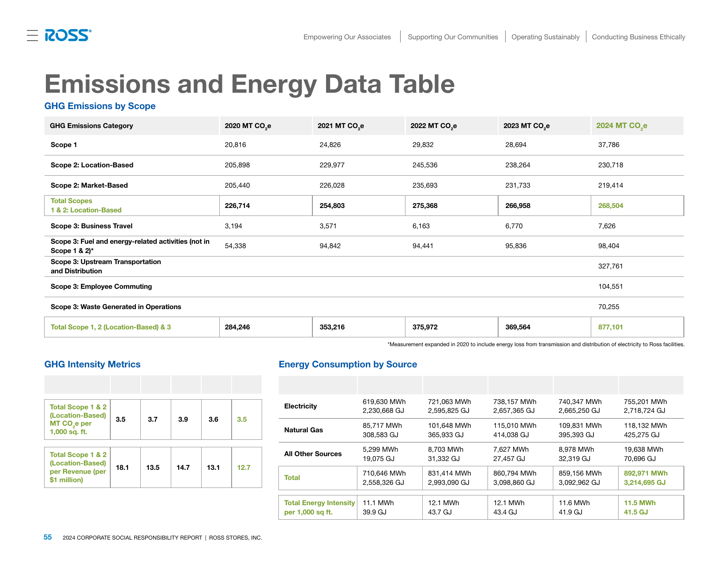Open Empowering Our Associates section
Screen dimensions: 728x563
pos(347,37)
